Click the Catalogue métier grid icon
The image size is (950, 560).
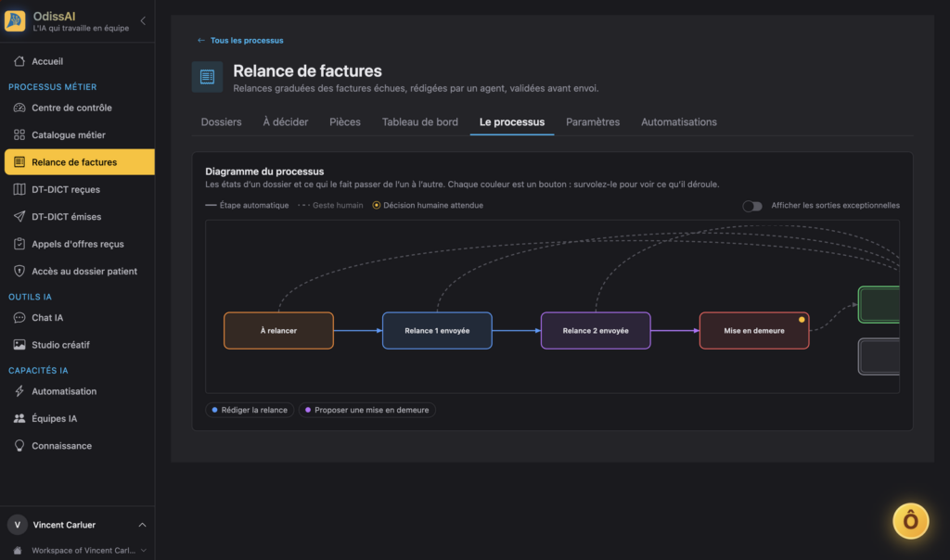pyautogui.click(x=19, y=135)
